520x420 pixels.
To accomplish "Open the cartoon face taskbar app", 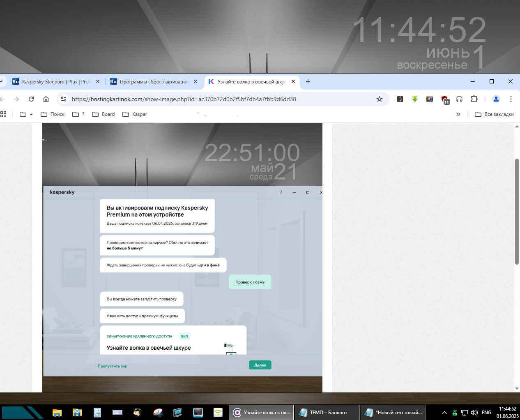I will pyautogui.click(x=137, y=413).
